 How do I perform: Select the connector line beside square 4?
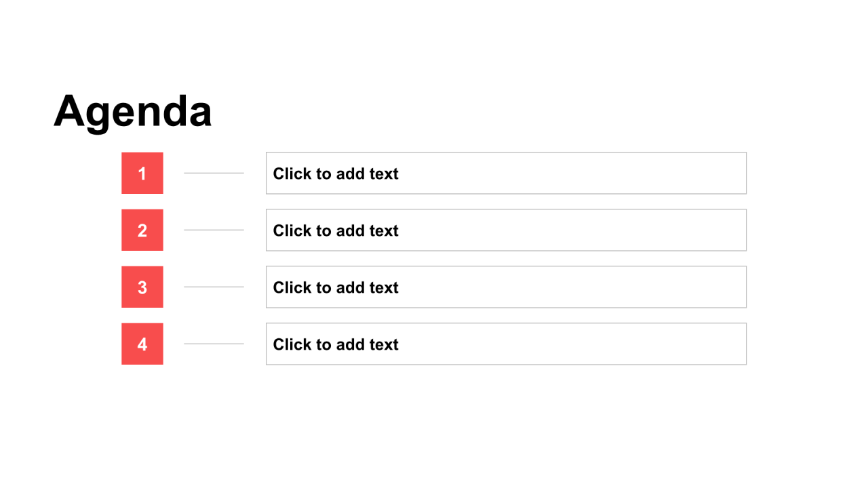[x=214, y=344]
